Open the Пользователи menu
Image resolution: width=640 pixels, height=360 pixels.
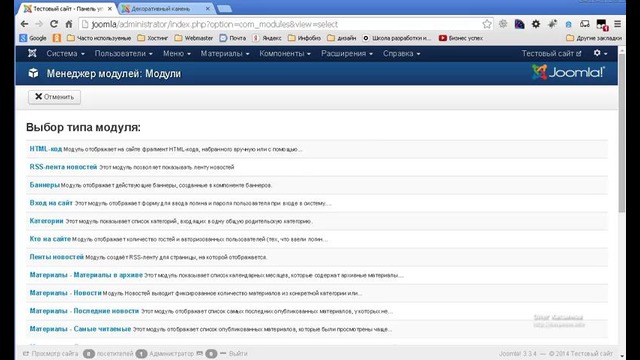point(123,53)
